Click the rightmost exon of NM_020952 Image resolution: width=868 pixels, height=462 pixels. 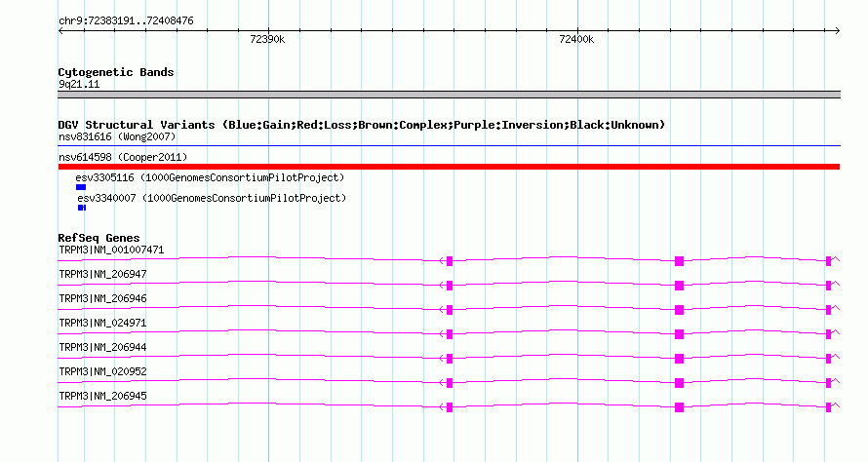point(829,383)
